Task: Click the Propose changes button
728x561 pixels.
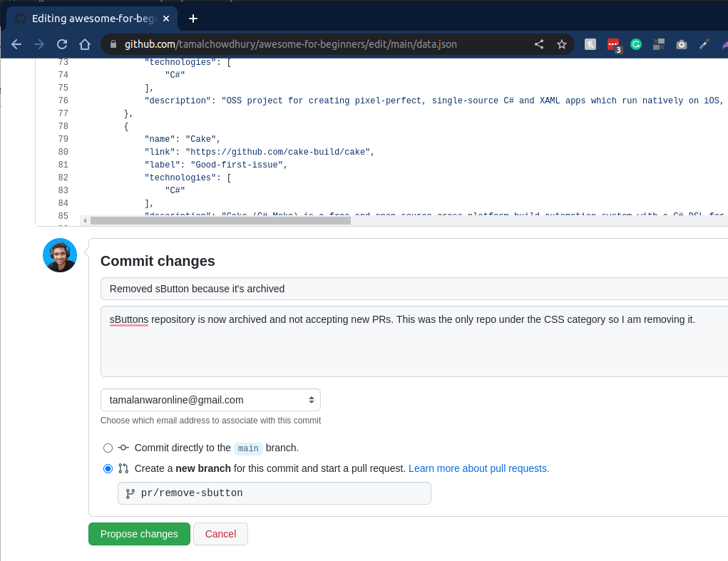Action: pos(139,534)
